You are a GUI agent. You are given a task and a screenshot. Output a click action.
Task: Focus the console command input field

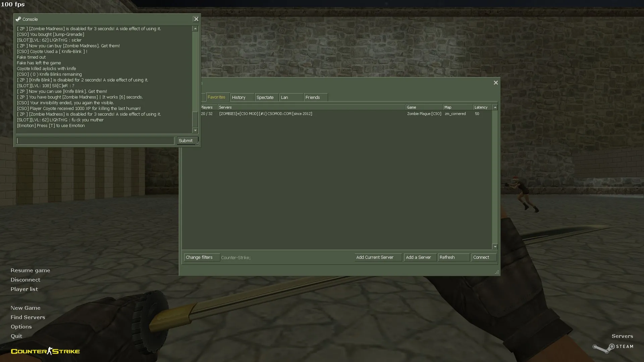click(95, 141)
